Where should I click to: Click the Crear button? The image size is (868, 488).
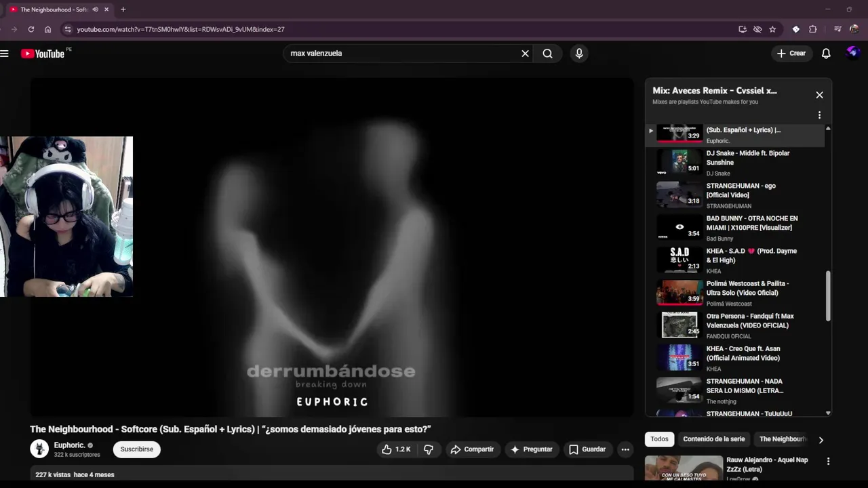791,54
